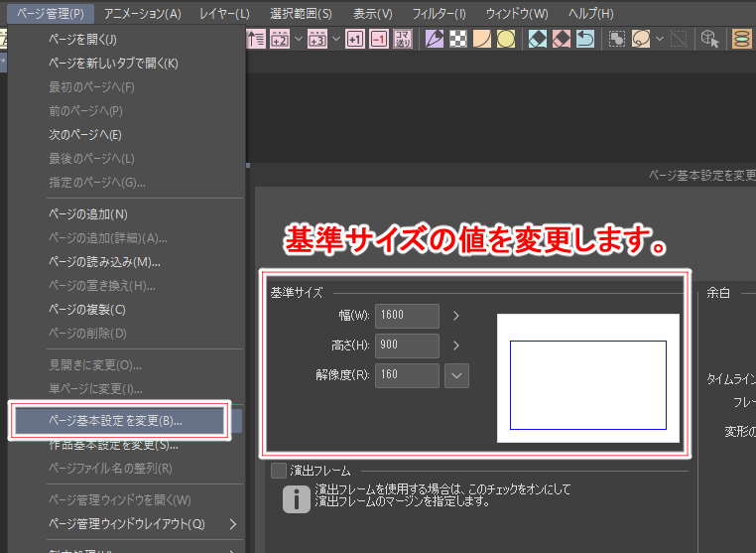Screen dimensions: 756x553
Task: Open dropdown arrow beside lasso icon
Action: (x=660, y=39)
